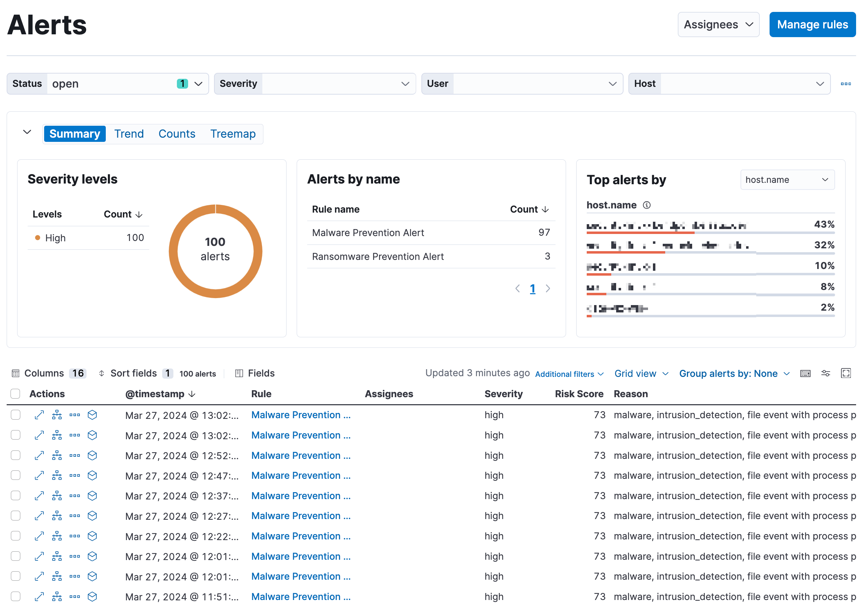
Task: Open Additional filters dropdown
Action: point(569,374)
